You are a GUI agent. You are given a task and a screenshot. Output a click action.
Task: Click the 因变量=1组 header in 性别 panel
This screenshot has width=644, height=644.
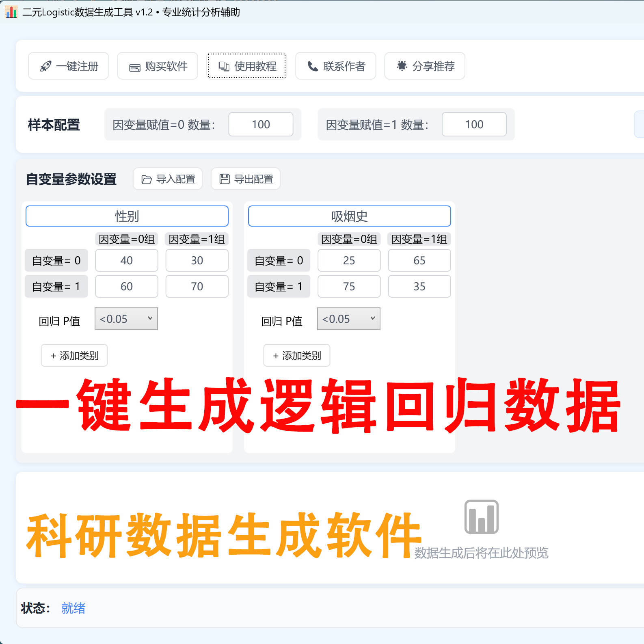pos(197,239)
